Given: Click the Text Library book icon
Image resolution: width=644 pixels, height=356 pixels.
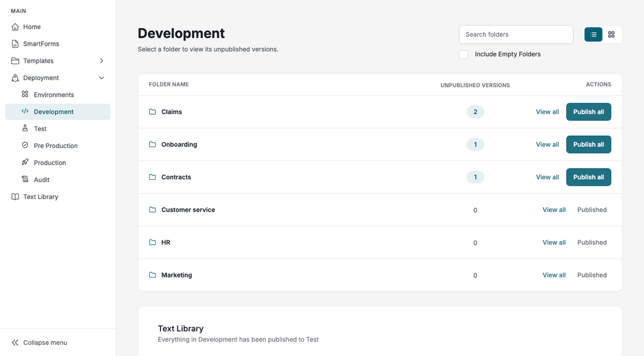Looking at the screenshot, I should 15,197.
